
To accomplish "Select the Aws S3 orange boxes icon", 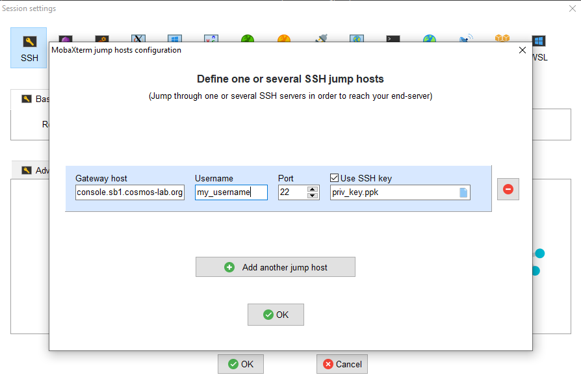I will pyautogui.click(x=501, y=39).
